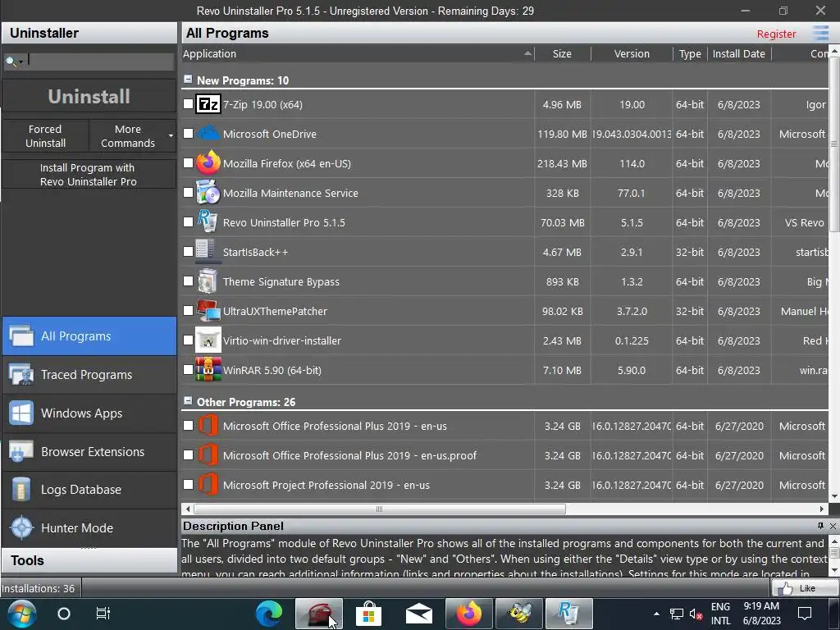Switch to Traced Programs

(89, 374)
